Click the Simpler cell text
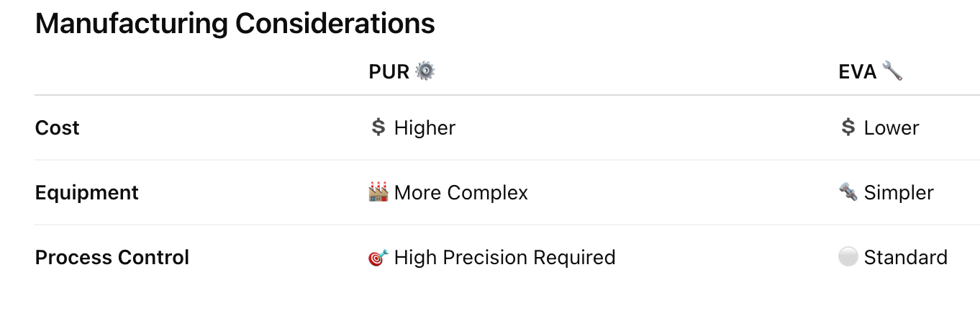The image size is (980, 311). (x=899, y=193)
